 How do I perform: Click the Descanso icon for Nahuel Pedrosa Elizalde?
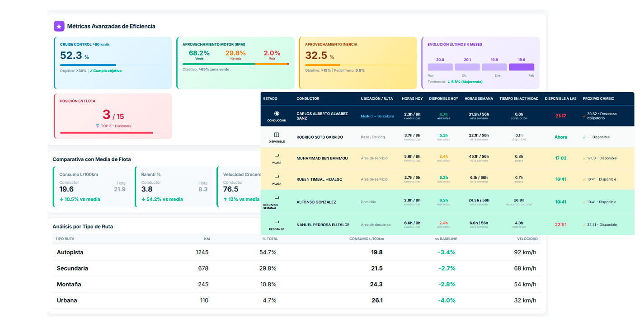click(277, 222)
